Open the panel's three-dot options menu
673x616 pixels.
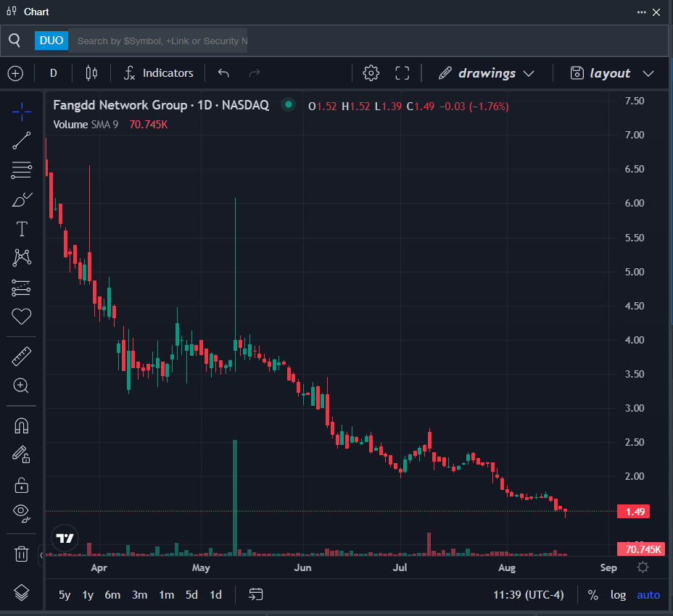642,12
